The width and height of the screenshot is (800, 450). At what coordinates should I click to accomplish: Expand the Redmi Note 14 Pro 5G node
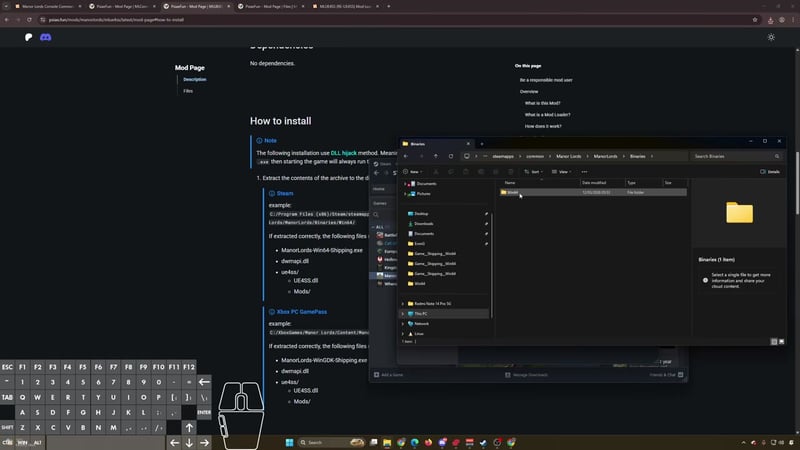403,304
